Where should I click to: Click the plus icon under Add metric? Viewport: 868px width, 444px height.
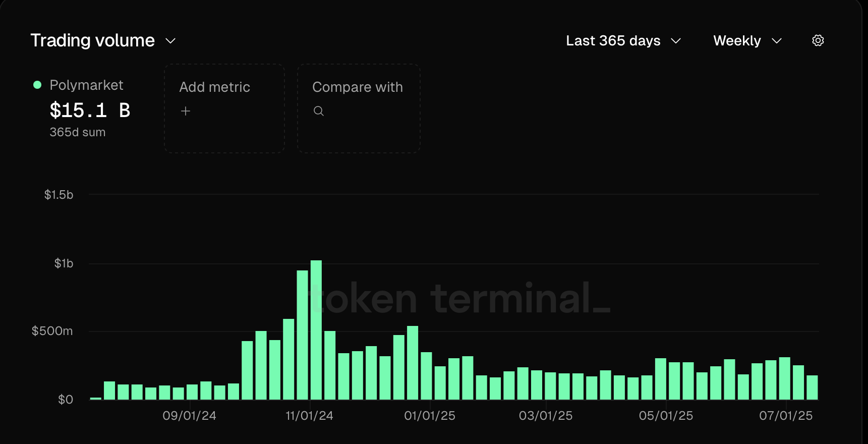tap(186, 111)
